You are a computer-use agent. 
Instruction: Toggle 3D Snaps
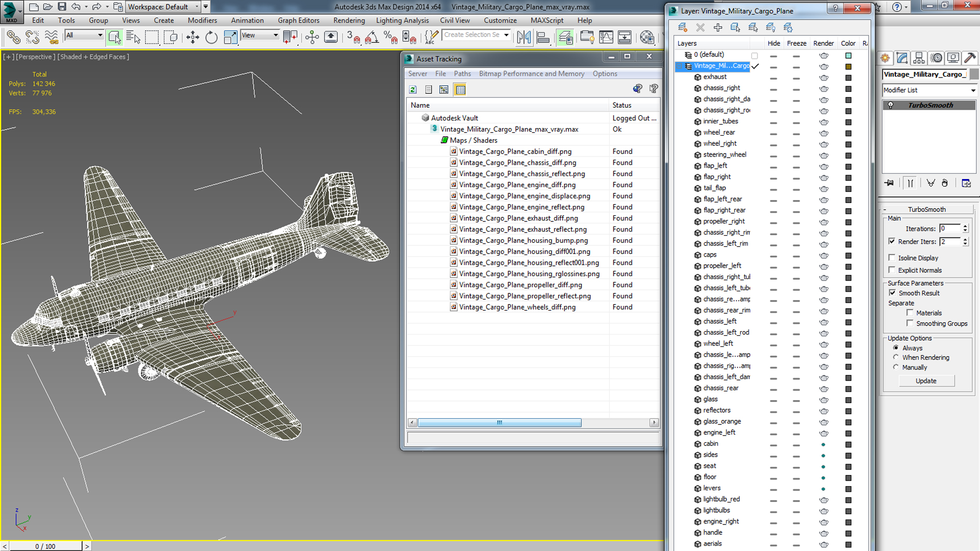click(x=353, y=37)
